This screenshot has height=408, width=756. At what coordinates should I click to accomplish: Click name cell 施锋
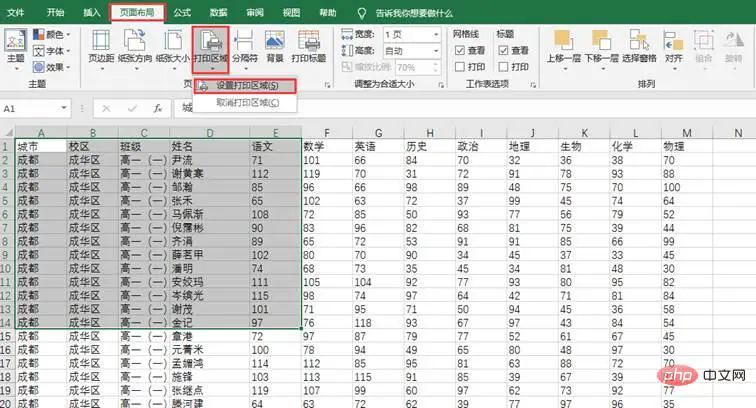coord(209,377)
